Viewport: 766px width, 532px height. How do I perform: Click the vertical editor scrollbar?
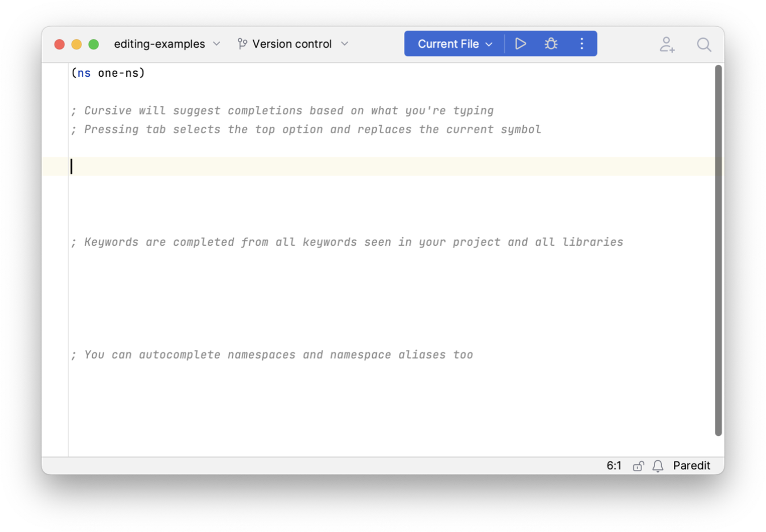tap(719, 250)
